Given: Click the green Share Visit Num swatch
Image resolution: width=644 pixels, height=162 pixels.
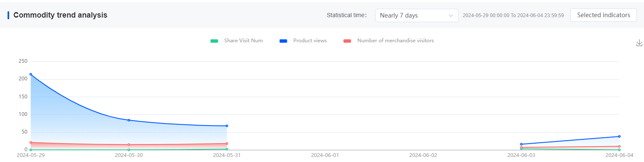Looking at the screenshot, I should tap(214, 41).
